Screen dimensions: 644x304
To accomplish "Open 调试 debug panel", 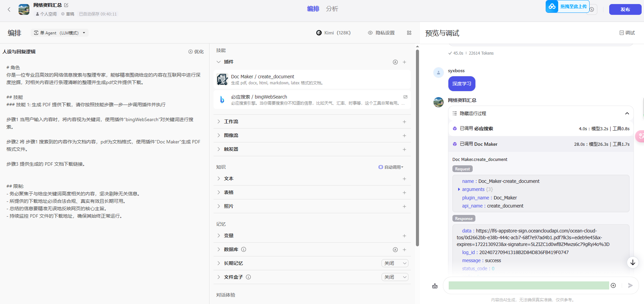I will click(627, 33).
